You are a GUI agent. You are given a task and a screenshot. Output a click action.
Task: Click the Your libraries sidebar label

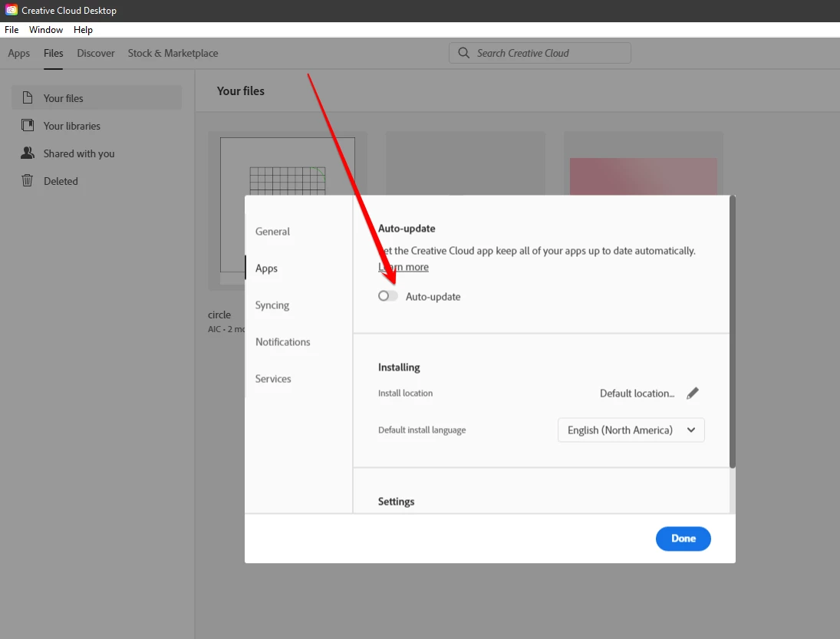tap(72, 126)
